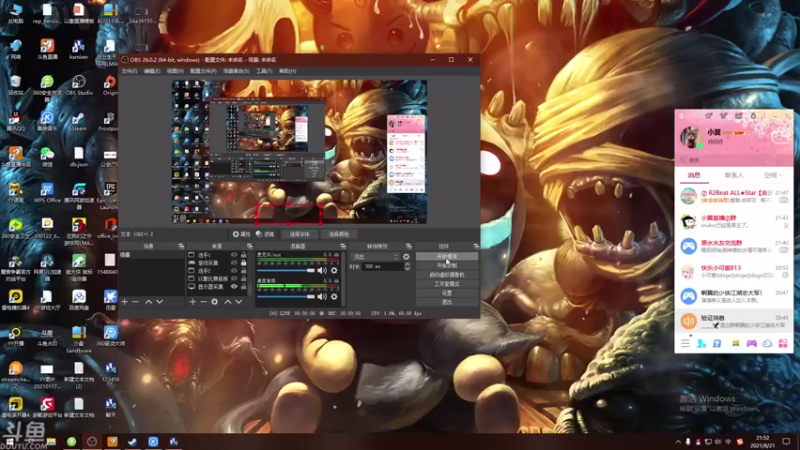Click the 选择颜色 button
Viewport: 800px width, 450px height.
[x=339, y=234]
